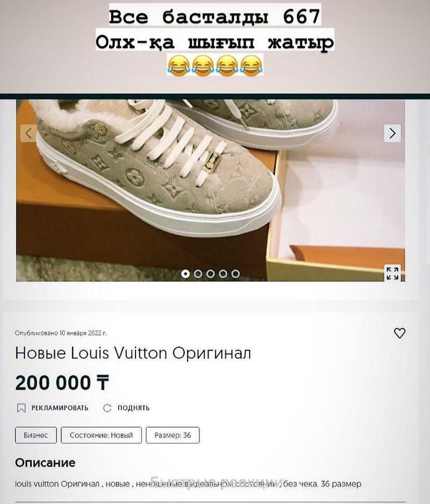Open the photo in fullscreen view

[x=392, y=273]
